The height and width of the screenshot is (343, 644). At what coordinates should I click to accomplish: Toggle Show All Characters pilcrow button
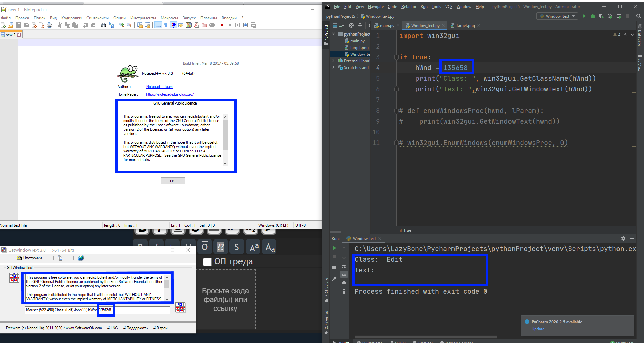pyautogui.click(x=165, y=25)
